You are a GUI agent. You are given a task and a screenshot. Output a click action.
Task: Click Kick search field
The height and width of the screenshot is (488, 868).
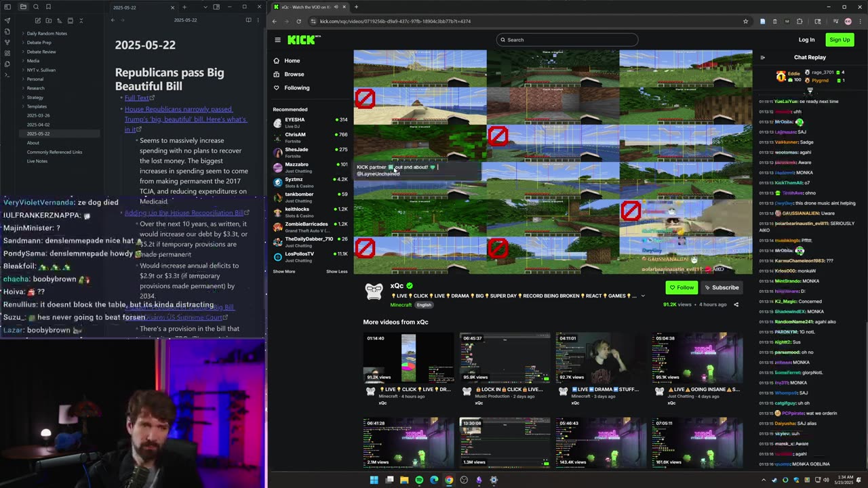(567, 39)
